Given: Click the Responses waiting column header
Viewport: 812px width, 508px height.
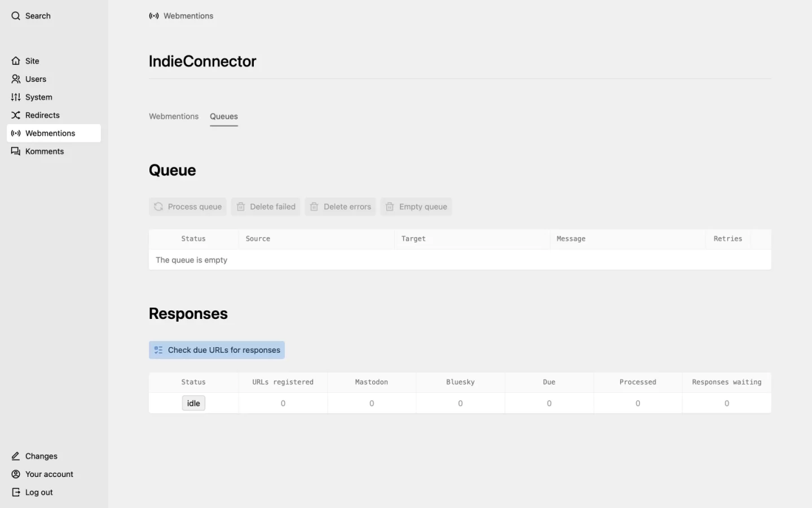Looking at the screenshot, I should click(726, 382).
